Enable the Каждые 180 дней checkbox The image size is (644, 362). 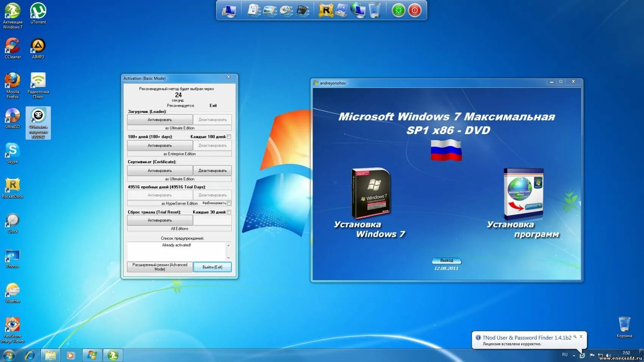[x=229, y=137]
